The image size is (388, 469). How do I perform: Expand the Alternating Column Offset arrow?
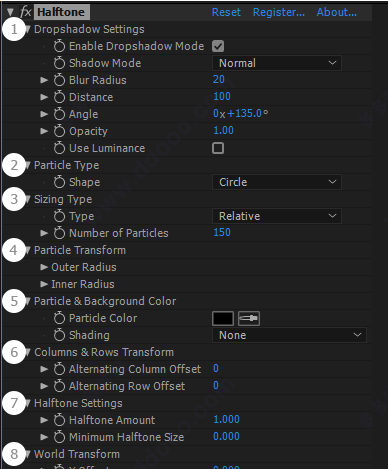coord(44,369)
